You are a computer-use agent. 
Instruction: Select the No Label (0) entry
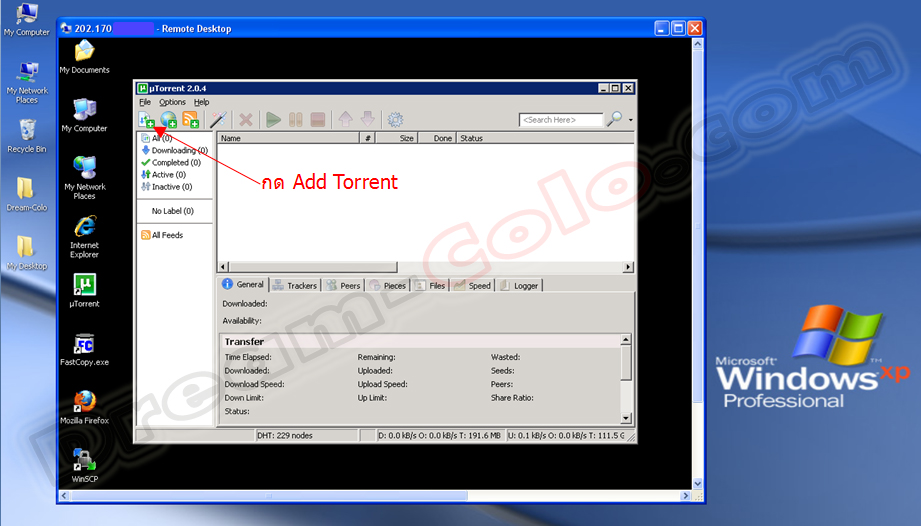click(x=173, y=211)
